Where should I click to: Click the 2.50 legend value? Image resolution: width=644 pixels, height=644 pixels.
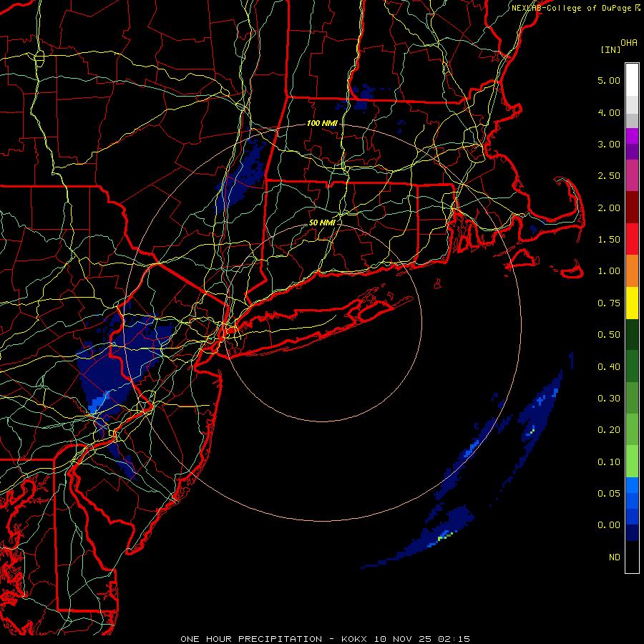(x=609, y=176)
